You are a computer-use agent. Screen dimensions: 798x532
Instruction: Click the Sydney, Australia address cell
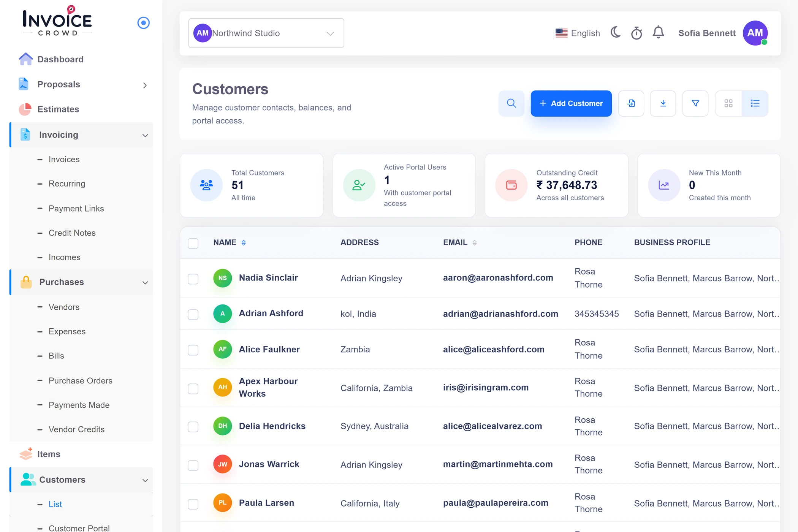[374, 426]
